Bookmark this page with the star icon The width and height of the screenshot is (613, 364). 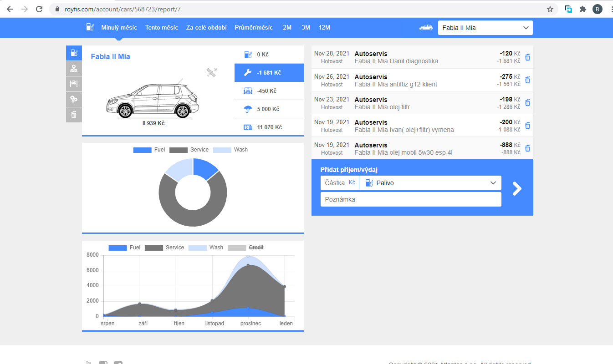[550, 9]
